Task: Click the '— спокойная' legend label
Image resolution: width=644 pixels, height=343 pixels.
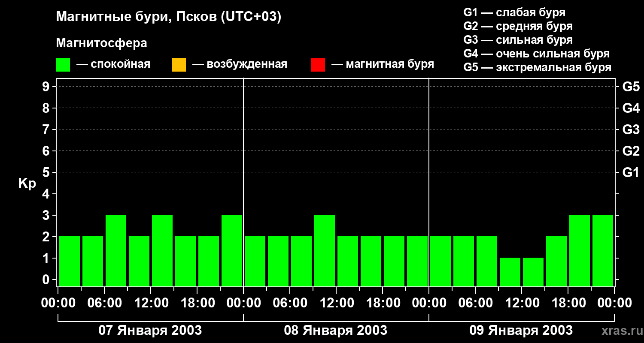Action: click(x=113, y=64)
